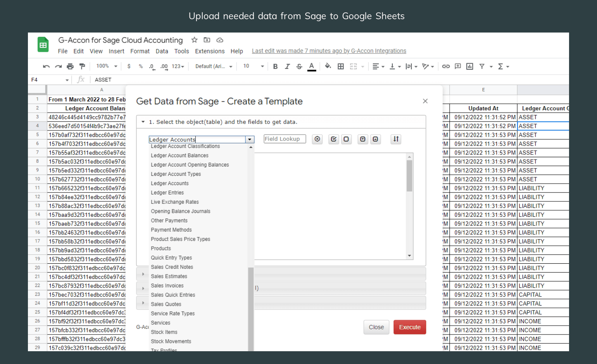
Task: Click the Undo icon in toolbar
Action: pos(46,67)
